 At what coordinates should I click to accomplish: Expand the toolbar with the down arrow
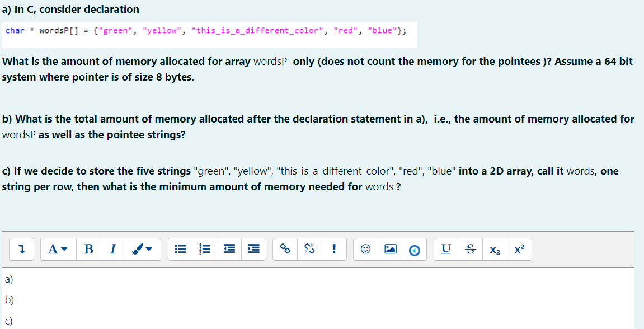[x=20, y=249]
